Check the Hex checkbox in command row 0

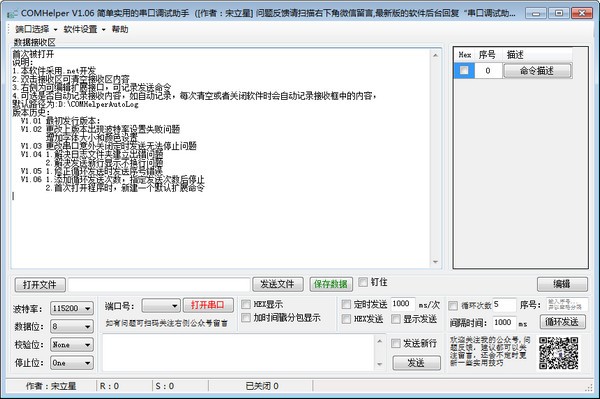click(x=464, y=71)
